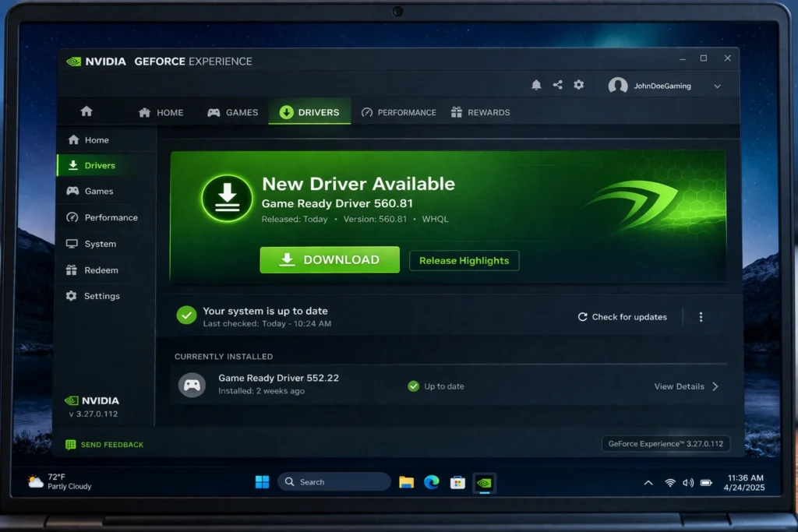Image resolution: width=798 pixels, height=532 pixels.
Task: Click the gamepad icon next to driver 552.22
Action: 192,385
